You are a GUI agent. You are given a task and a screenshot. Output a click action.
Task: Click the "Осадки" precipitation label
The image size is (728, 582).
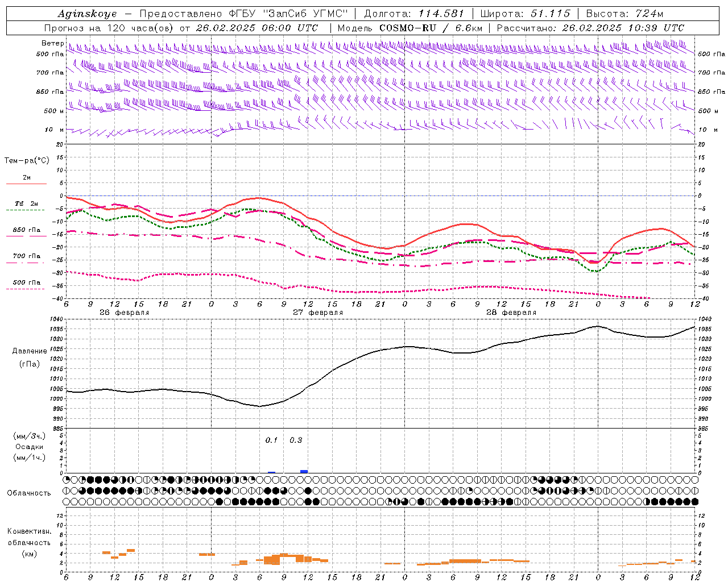coord(30,447)
